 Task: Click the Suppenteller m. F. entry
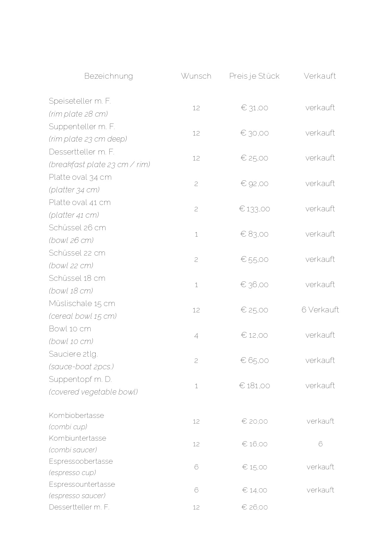click(82, 127)
